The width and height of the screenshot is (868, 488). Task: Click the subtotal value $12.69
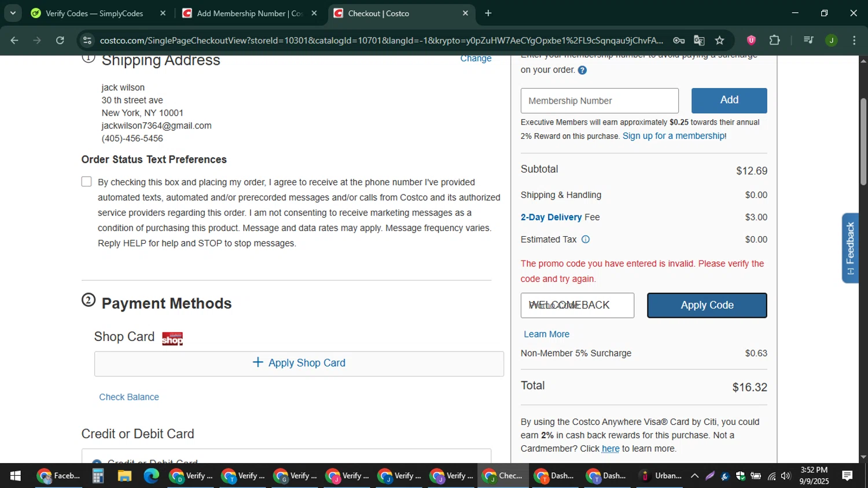coord(752,171)
